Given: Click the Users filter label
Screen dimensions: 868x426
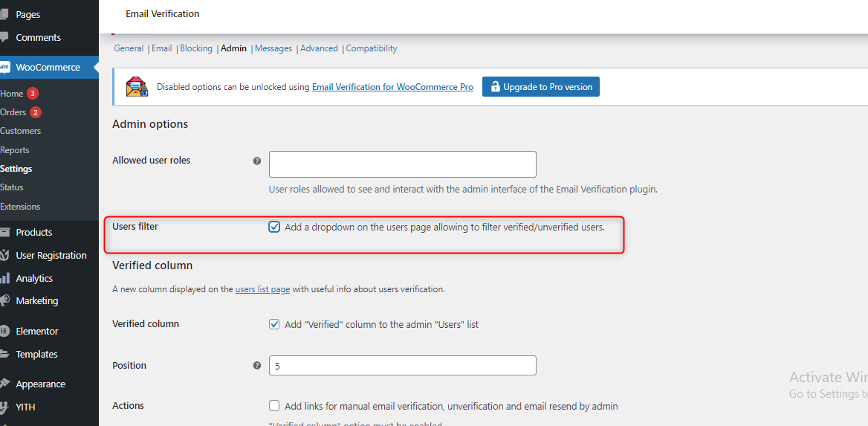Looking at the screenshot, I should pos(135,226).
